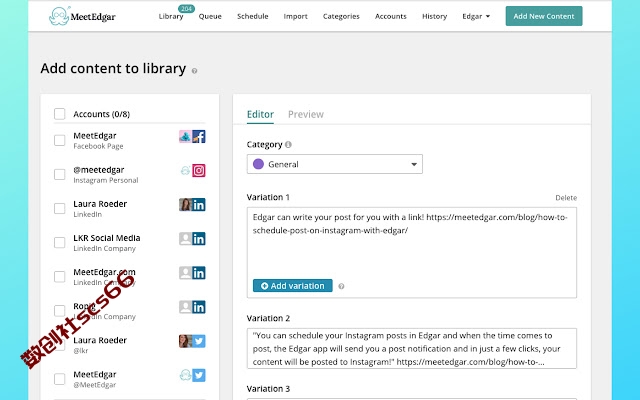Click into the Variation 1 text box
Image resolution: width=640 pixels, height=400 pixels.
(x=412, y=253)
